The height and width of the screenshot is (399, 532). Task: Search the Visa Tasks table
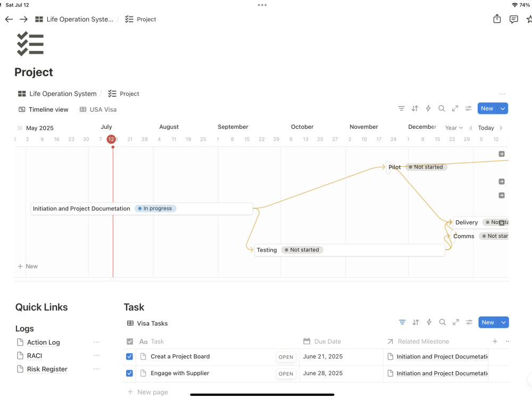(443, 322)
